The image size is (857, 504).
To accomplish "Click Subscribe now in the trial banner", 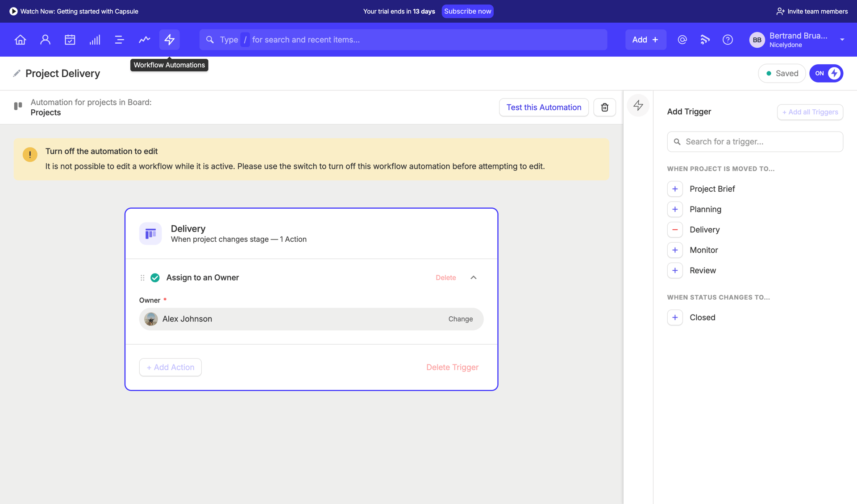I will coord(467,11).
